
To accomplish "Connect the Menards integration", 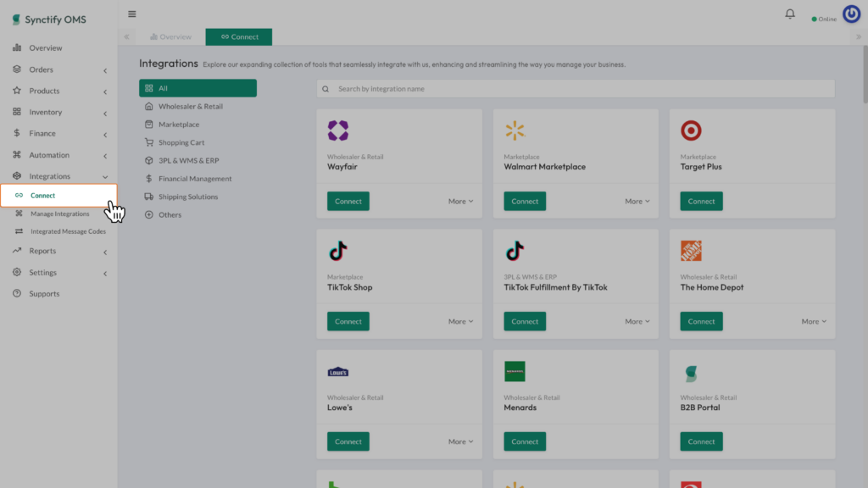I will tap(525, 441).
